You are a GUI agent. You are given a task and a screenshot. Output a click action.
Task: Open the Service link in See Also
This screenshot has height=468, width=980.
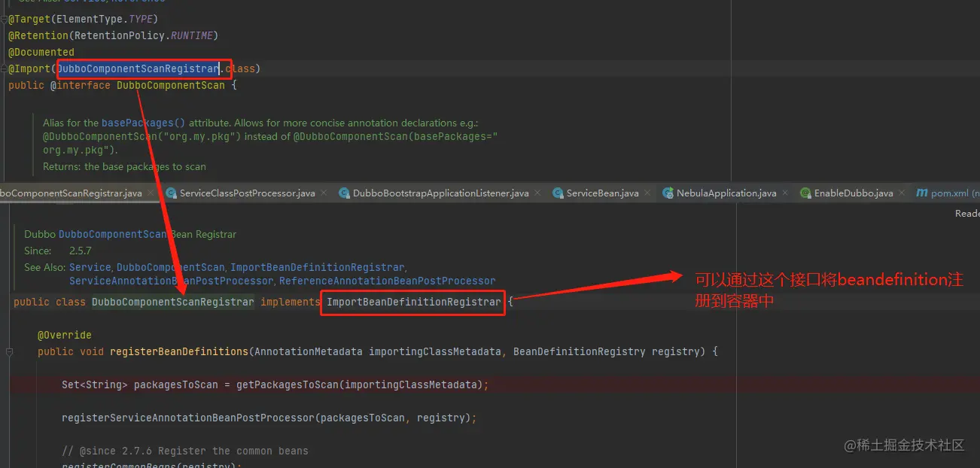pyautogui.click(x=90, y=267)
